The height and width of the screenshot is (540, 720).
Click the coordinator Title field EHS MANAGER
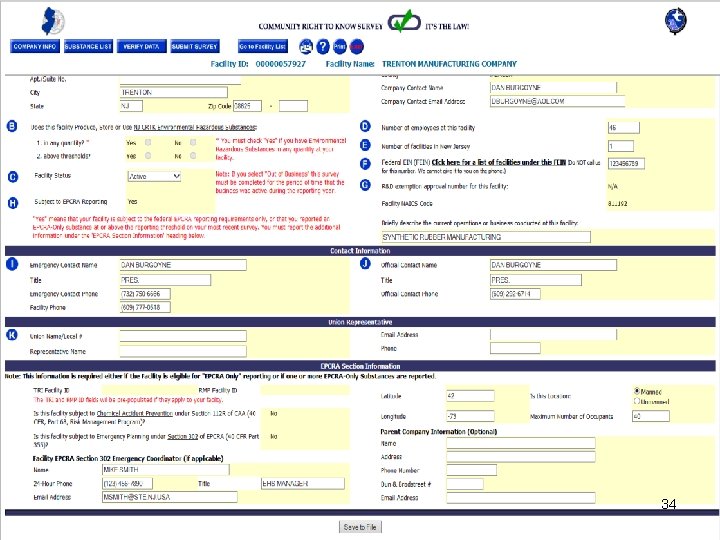click(303, 484)
